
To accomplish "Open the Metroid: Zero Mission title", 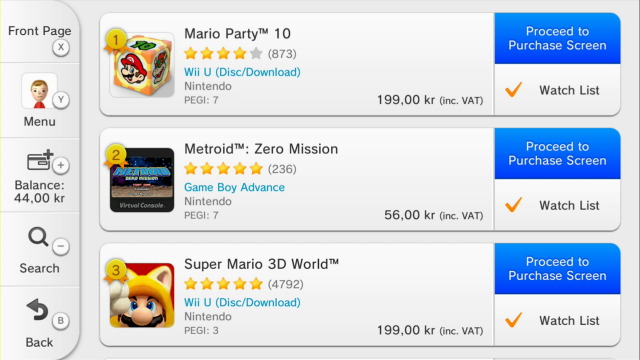I will tap(261, 149).
